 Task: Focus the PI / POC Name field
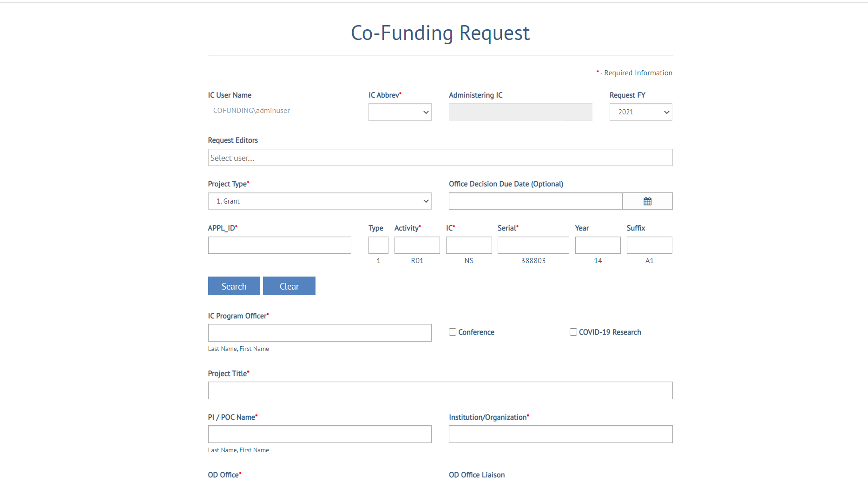320,434
